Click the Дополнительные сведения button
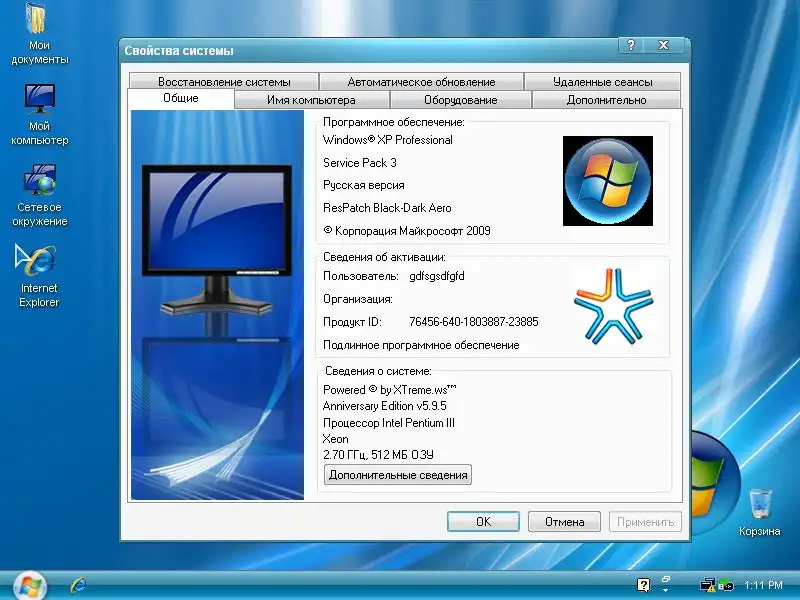Viewport: 800px width, 600px height. tap(398, 475)
